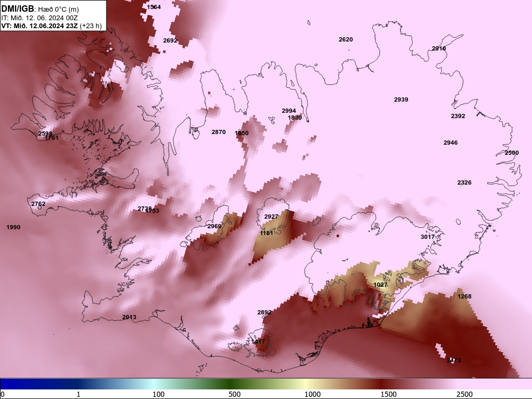
Task: Click the 500 label on the color scale
Action: click(235, 394)
